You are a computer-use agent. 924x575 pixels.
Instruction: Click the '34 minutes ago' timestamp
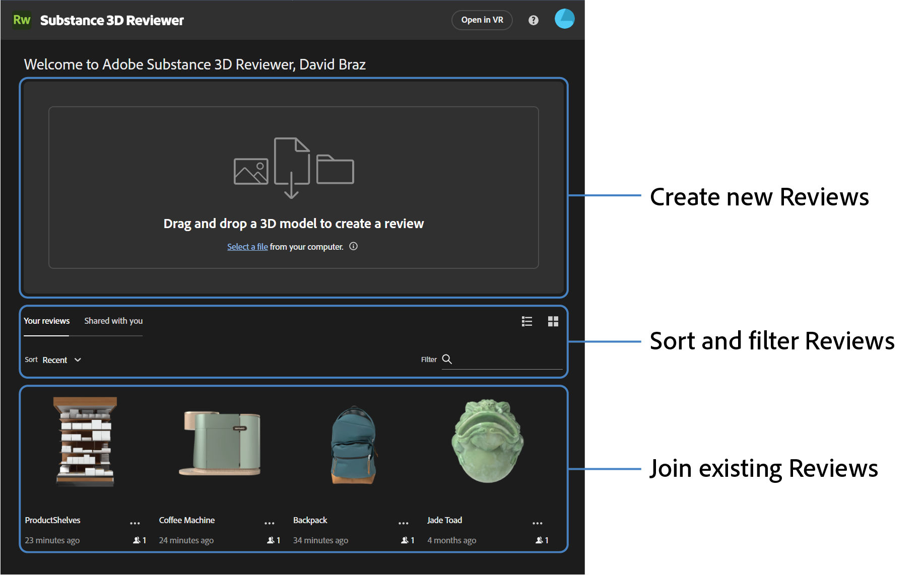point(320,540)
